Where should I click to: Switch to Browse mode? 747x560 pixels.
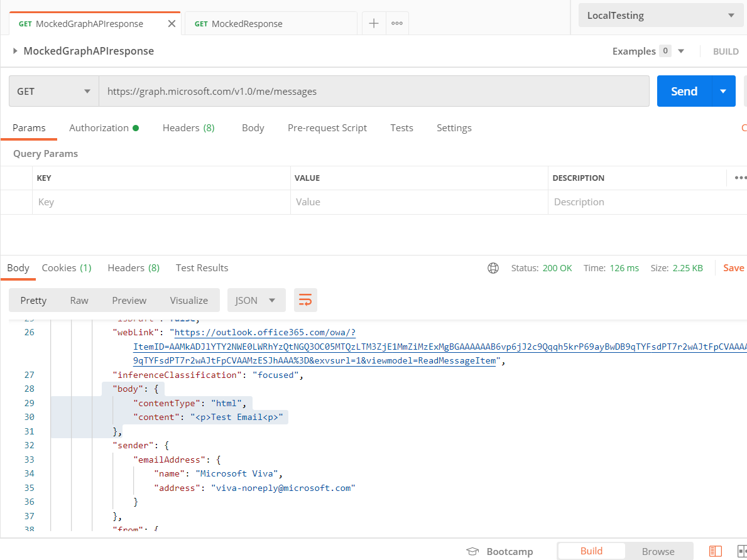pyautogui.click(x=658, y=551)
